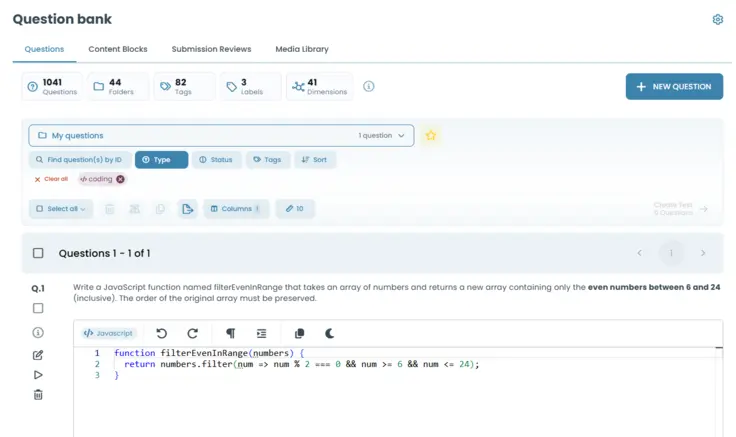Click the indent icon in editor toolbar
This screenshot has width=736, height=437.
261,333
